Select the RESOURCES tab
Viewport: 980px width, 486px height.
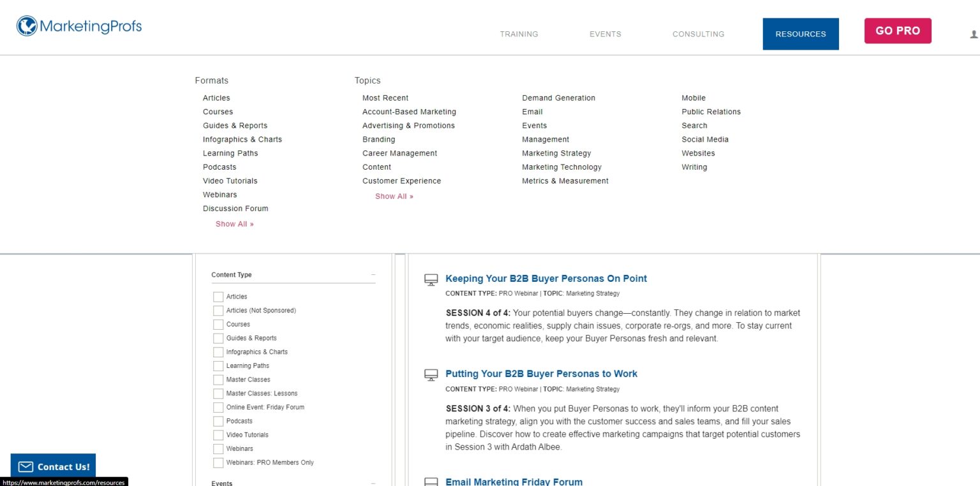coord(800,34)
